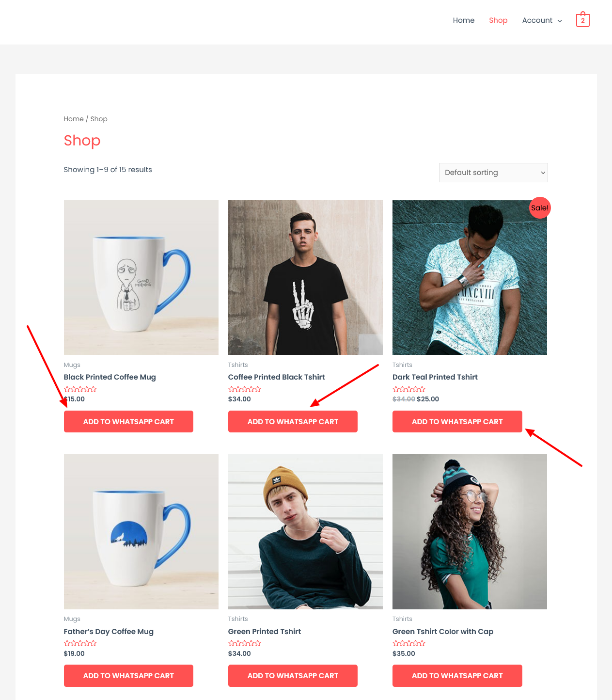Select the Shop menu item

pyautogui.click(x=498, y=20)
